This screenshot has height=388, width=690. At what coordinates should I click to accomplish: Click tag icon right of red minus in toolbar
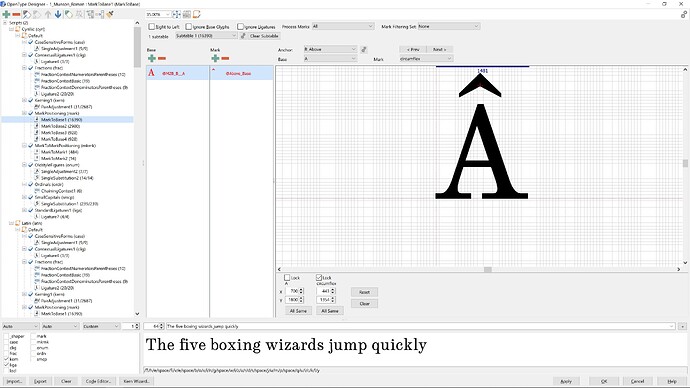(26, 15)
